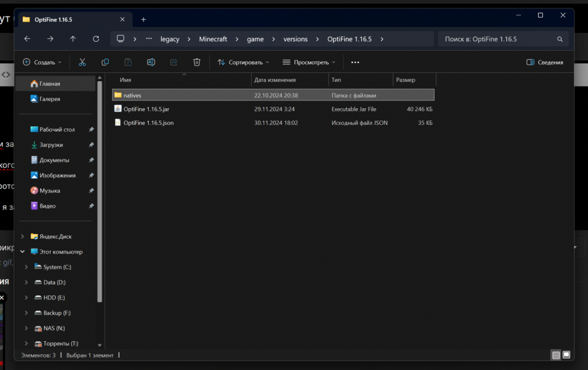Screen dimensions: 588x370
Task: Open the three-dots See more menu
Action: [x=355, y=62]
